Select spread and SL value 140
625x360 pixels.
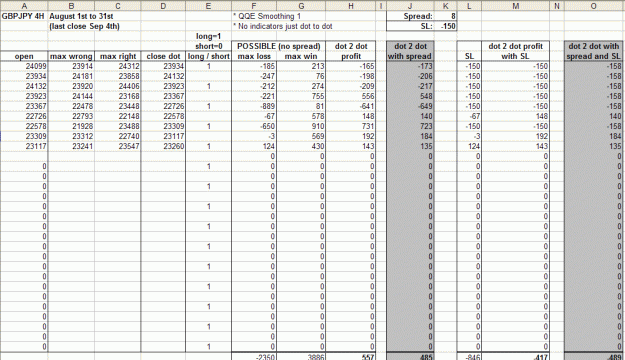594,116
